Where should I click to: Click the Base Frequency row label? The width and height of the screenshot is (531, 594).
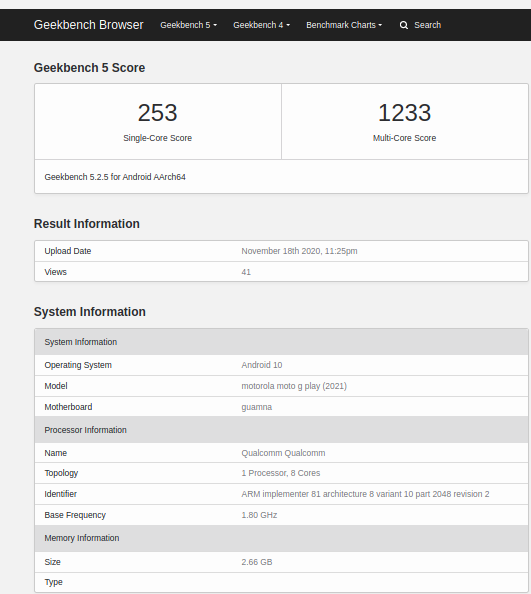75,515
